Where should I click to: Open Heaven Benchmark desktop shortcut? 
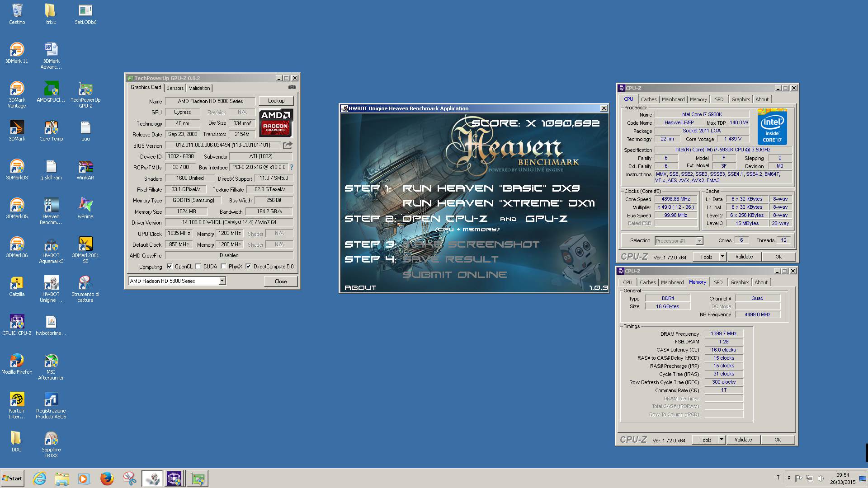click(51, 211)
